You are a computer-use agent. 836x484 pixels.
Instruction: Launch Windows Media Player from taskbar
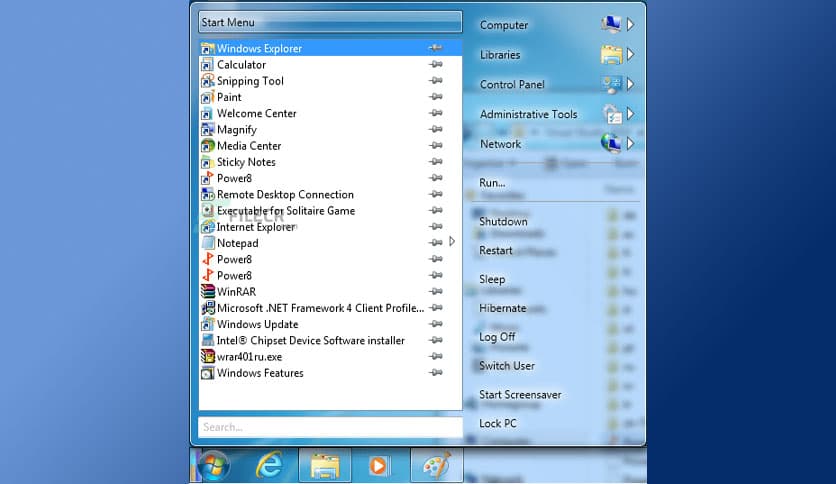[x=379, y=466]
